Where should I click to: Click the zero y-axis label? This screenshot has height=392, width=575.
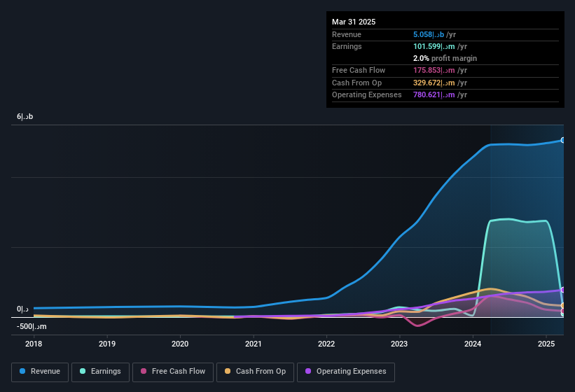click(x=22, y=309)
